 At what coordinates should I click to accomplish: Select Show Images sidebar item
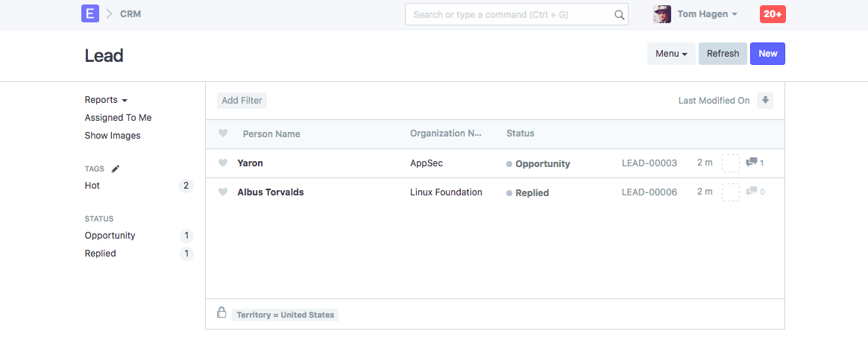tap(113, 136)
